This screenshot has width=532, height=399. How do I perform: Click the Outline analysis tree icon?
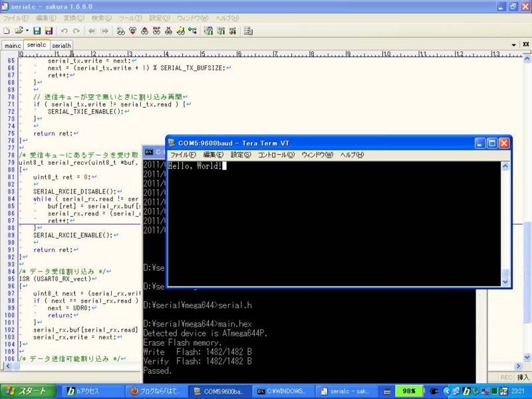[192, 31]
